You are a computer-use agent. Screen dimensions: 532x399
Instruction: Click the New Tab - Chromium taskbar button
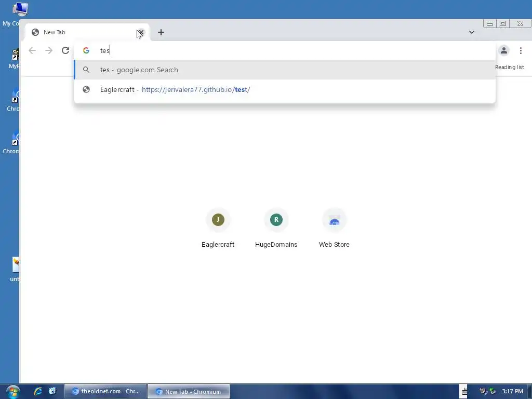tap(189, 392)
